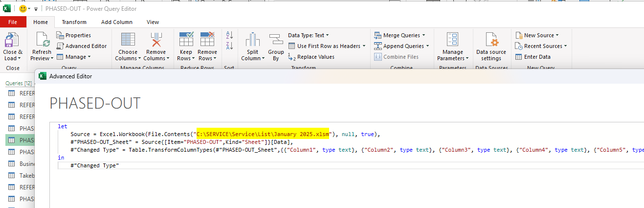Expand the Choose Columns dropdown arrow

pyautogui.click(x=139, y=59)
